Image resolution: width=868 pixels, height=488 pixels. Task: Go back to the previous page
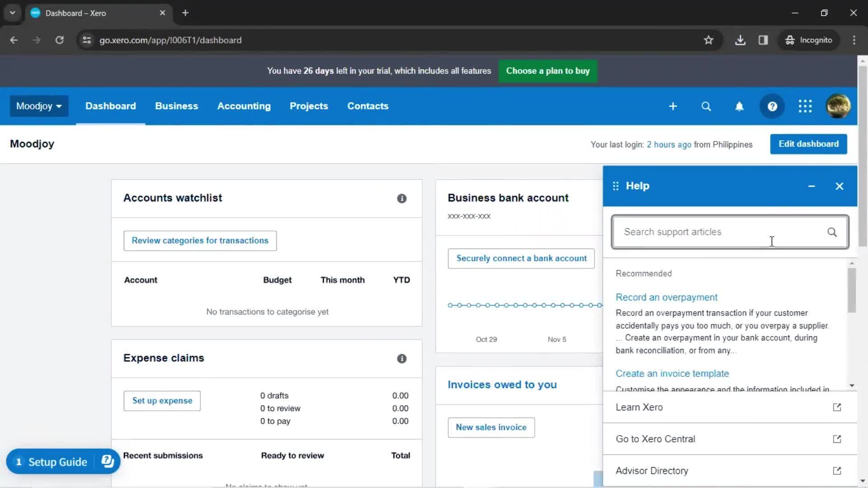tap(14, 40)
